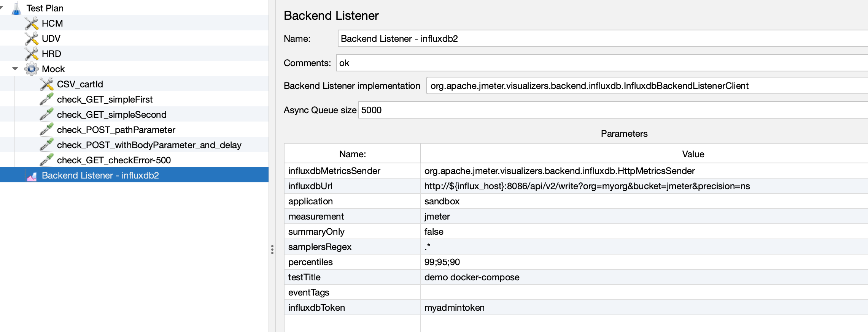
Task: Click the false value cell
Action: pyautogui.click(x=644, y=232)
